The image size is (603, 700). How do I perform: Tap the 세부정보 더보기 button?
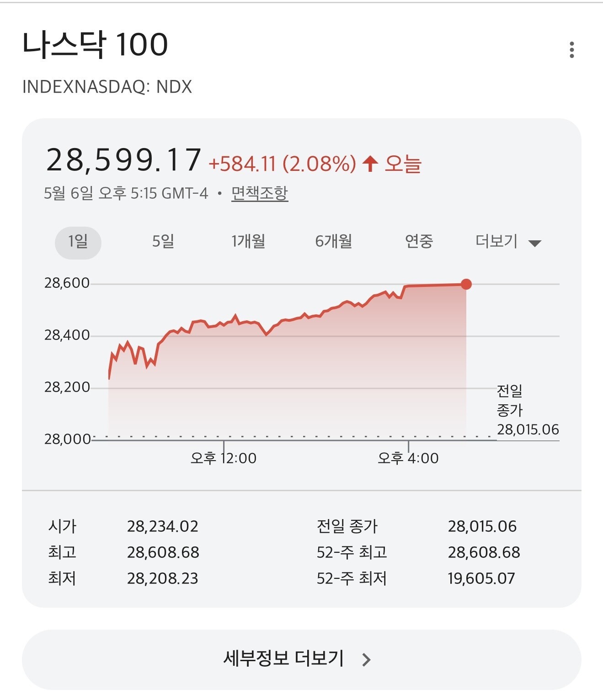[x=301, y=659]
